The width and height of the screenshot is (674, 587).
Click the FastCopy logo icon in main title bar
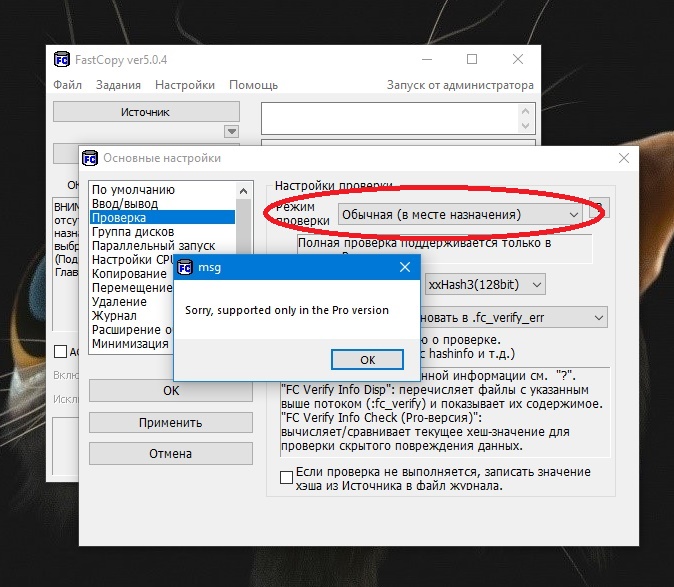point(62,59)
